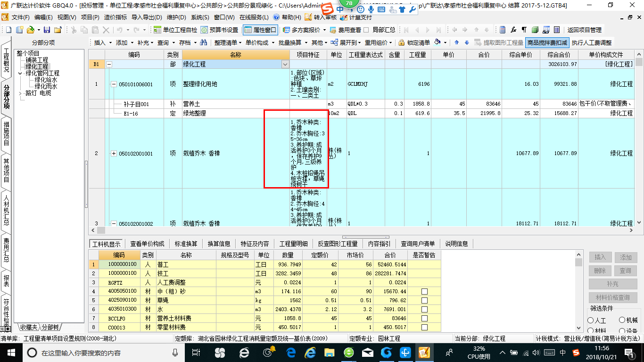This screenshot has height=362, width=644.
Task: Click the green 3D cube icon
Action: point(535,30)
